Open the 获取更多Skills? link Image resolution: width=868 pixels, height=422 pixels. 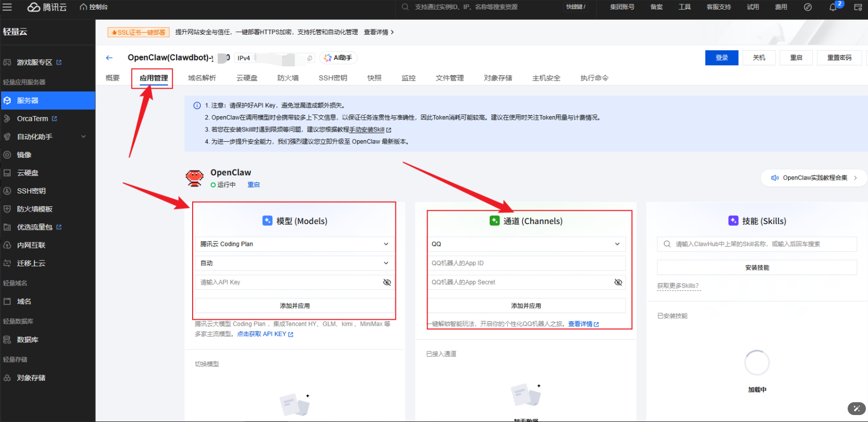pyautogui.click(x=678, y=286)
